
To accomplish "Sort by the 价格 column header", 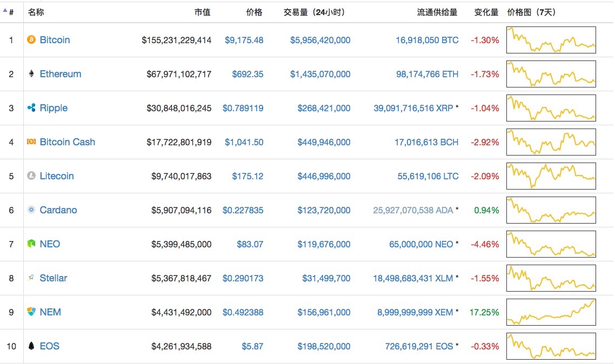I will [x=254, y=12].
